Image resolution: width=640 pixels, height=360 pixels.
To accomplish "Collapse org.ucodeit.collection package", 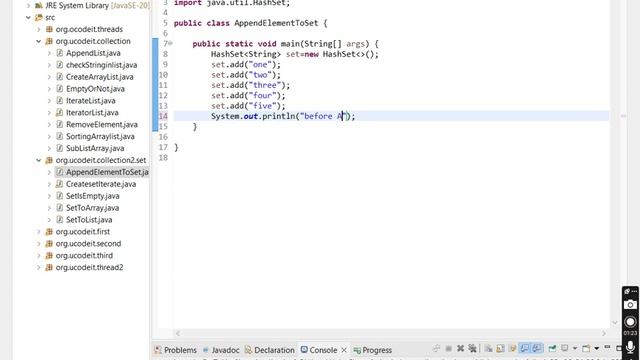I will (x=39, y=41).
